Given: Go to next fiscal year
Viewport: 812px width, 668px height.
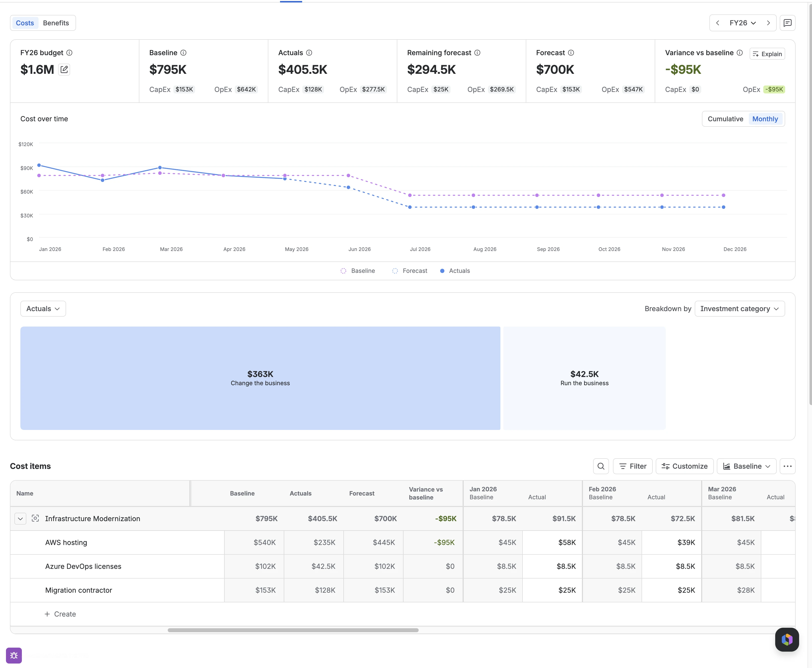Looking at the screenshot, I should coord(768,23).
